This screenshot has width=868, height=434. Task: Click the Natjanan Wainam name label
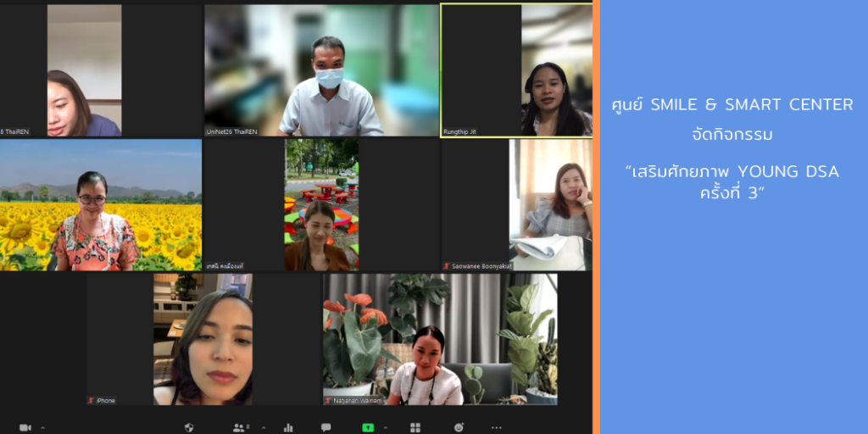coord(357,401)
